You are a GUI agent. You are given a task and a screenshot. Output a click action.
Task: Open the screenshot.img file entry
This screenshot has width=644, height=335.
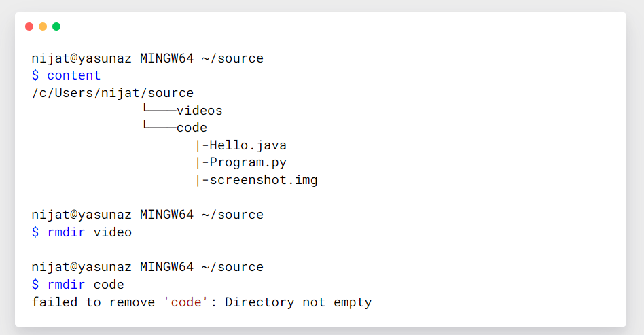pos(264,181)
